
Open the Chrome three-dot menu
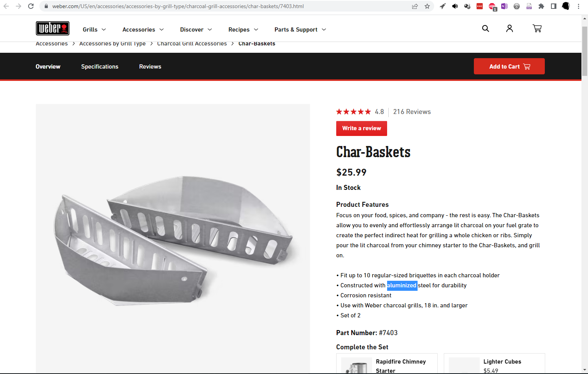point(578,6)
